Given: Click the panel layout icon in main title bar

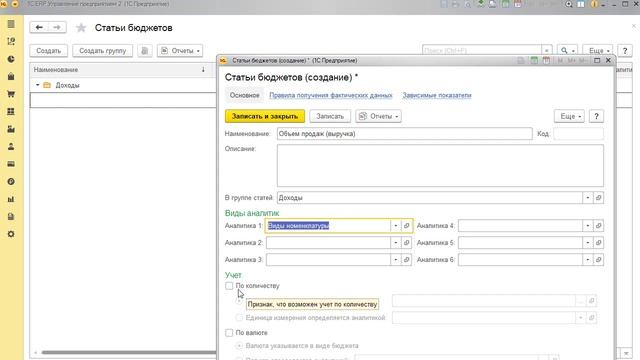Looking at the screenshot, I should tap(581, 4).
